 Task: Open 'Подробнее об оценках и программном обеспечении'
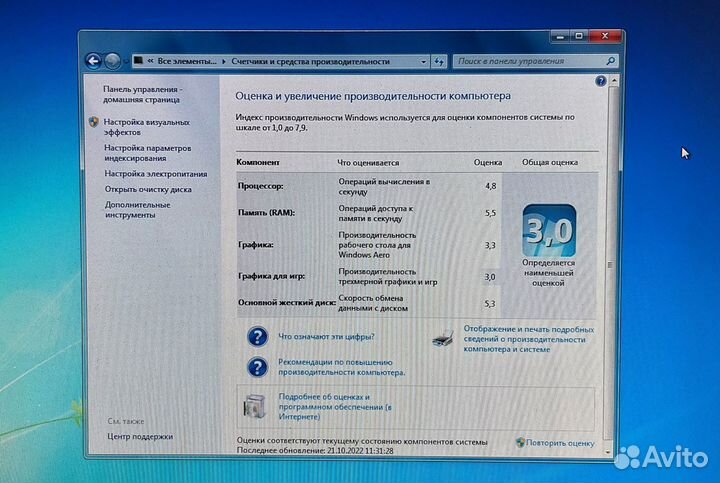coord(335,406)
